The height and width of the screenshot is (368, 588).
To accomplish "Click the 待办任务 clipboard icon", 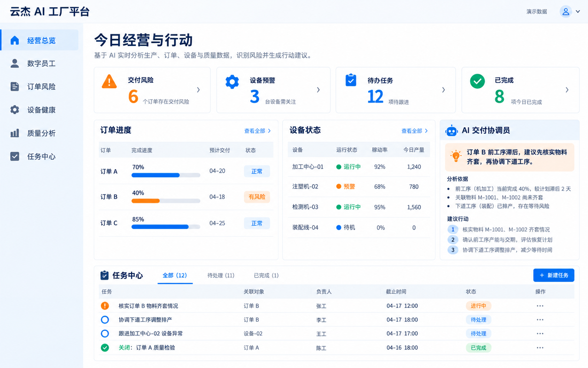I will pyautogui.click(x=351, y=80).
